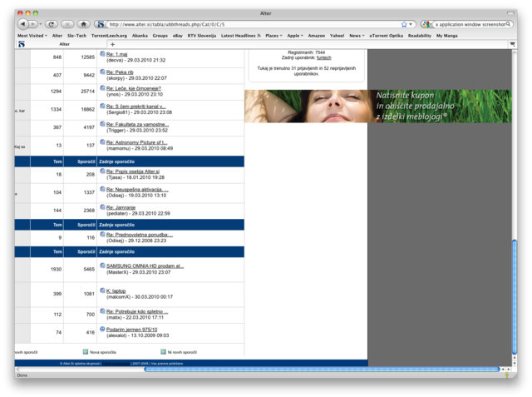Open 'Re: Fakulteta za varnostne...' link

[137, 124]
